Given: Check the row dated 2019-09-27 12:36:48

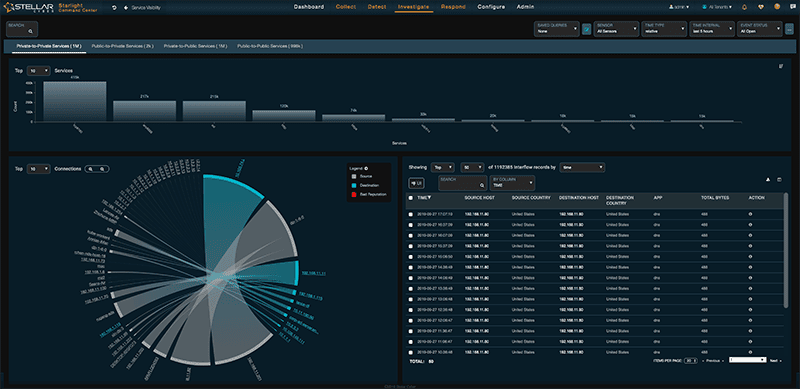Looking at the screenshot, I should pos(411,309).
